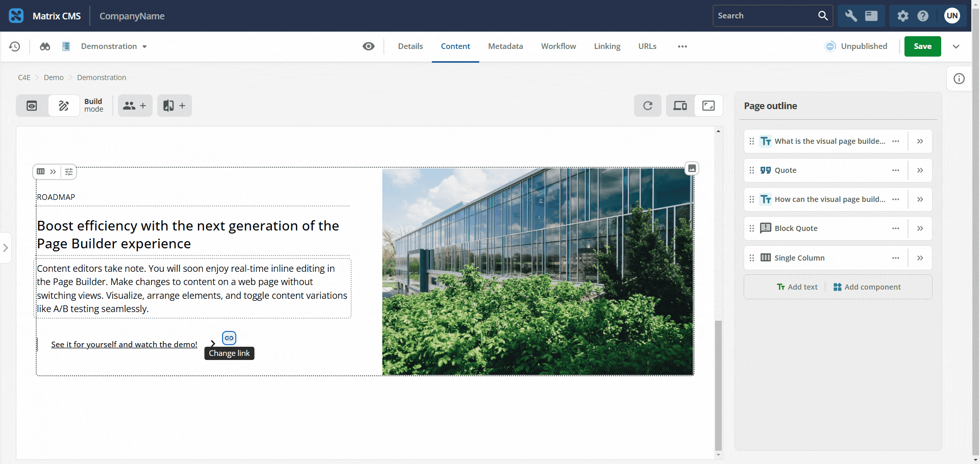980x464 pixels.
Task: Open more screens ellipsis menu
Action: pyautogui.click(x=682, y=46)
